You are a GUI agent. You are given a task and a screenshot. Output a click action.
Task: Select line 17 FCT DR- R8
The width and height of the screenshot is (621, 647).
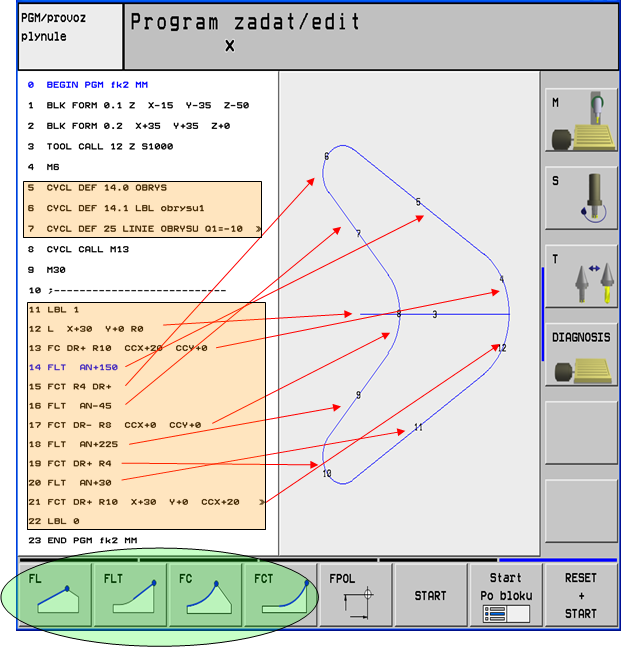coord(115,425)
